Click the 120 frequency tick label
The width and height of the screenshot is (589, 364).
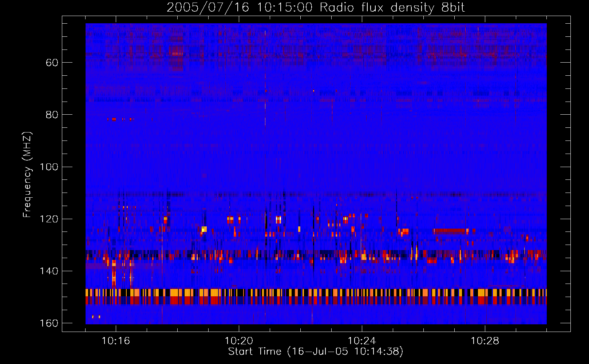tap(49, 219)
